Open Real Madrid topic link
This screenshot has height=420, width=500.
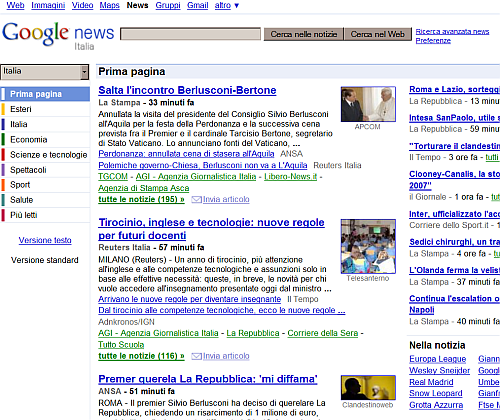431,382
